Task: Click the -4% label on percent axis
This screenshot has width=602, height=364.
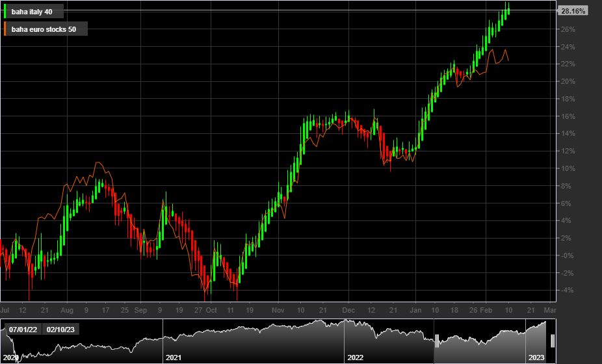Action: point(568,291)
